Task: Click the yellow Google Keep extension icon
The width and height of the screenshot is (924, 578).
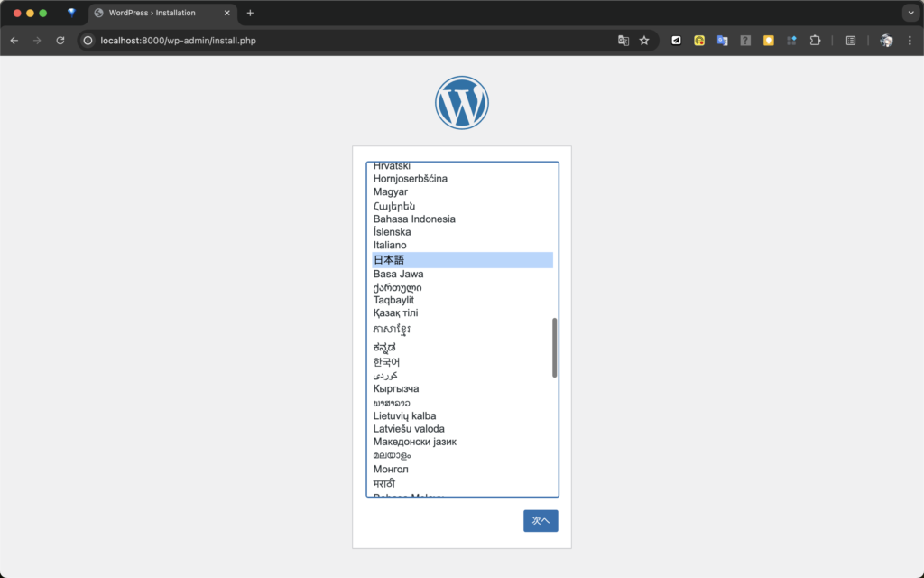Action: point(769,41)
